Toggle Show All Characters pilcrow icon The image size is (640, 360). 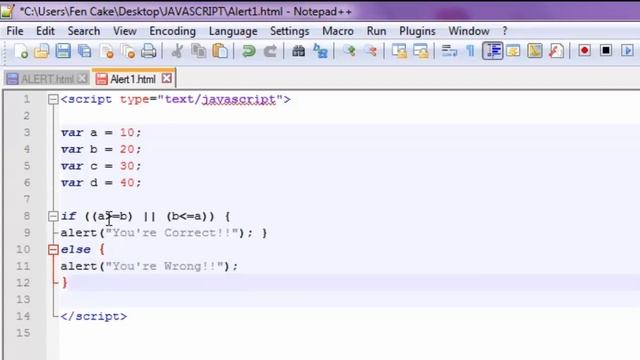[x=470, y=51]
